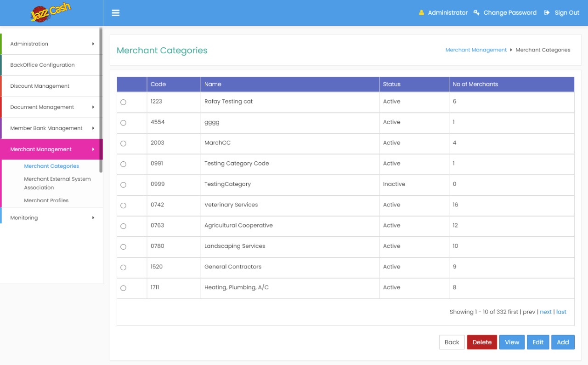Click the View button

coord(512,342)
